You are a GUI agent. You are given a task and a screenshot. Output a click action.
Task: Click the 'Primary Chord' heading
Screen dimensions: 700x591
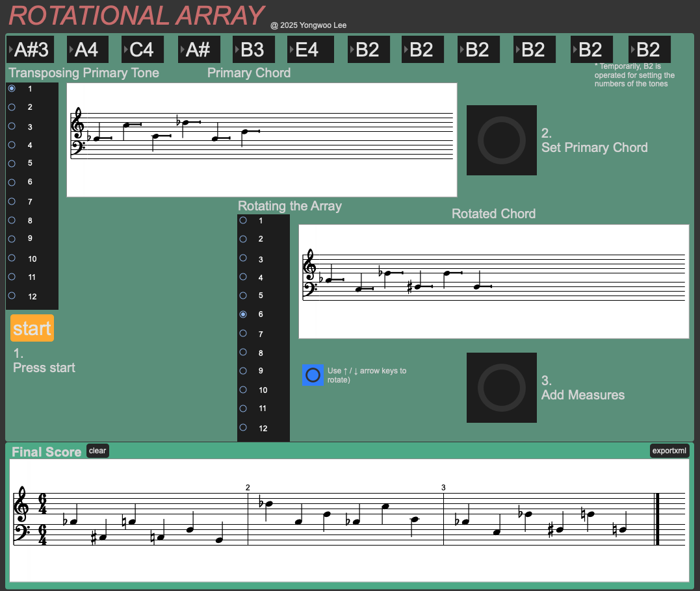(x=249, y=73)
